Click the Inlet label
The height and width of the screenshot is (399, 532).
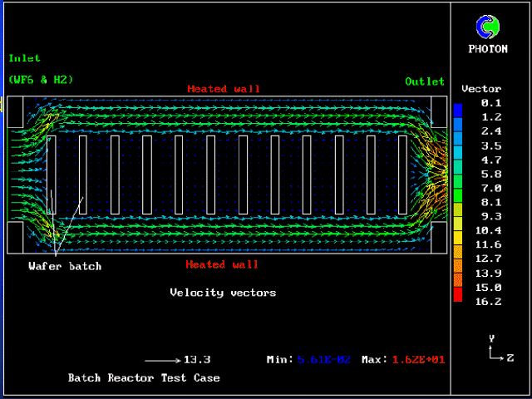coord(25,58)
